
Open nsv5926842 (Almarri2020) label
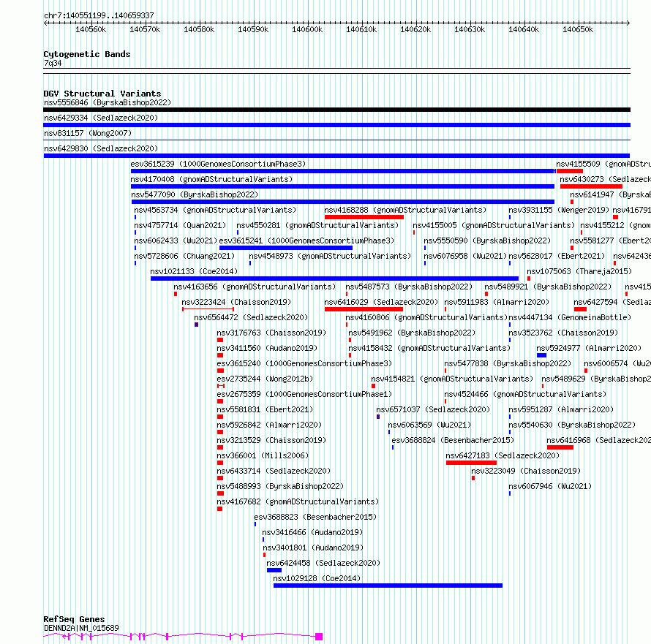tap(269, 425)
